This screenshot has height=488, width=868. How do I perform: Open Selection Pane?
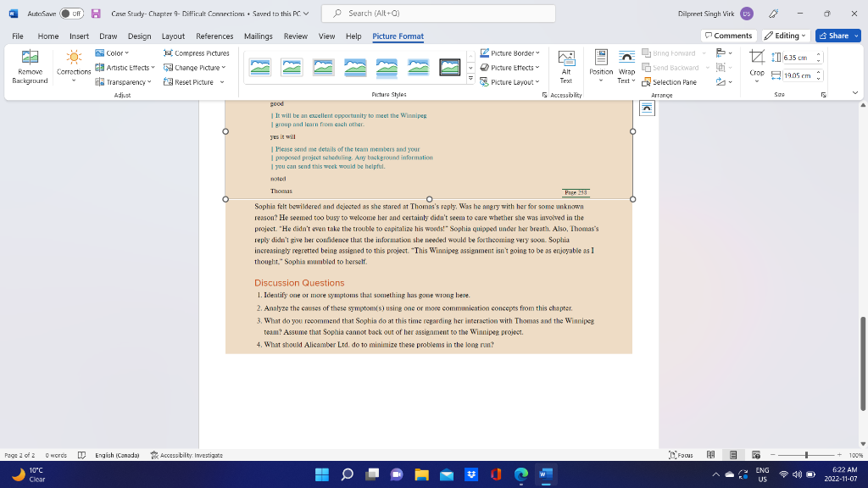pos(670,82)
